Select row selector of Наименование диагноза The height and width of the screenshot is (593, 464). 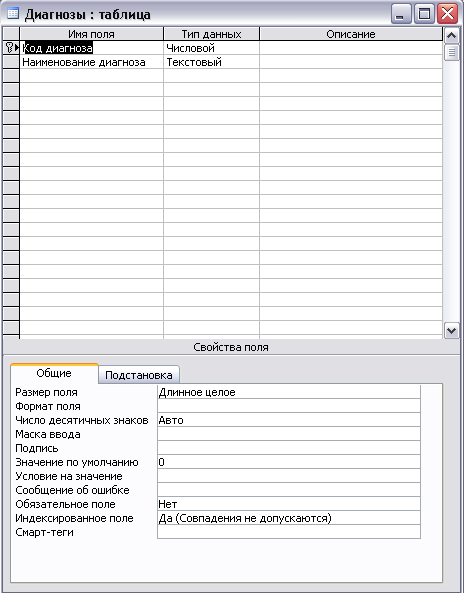coord(11,62)
